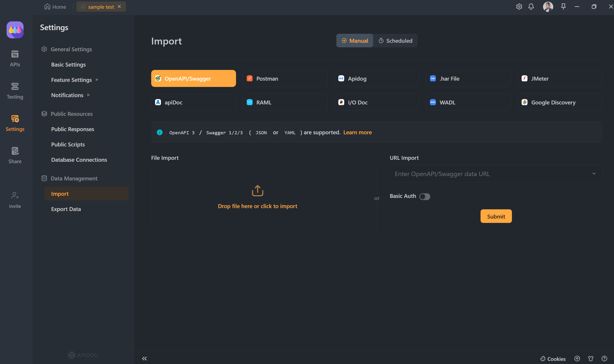614x364 pixels.
Task: Click the upload arrow icon in status bar
Action: 577,359
